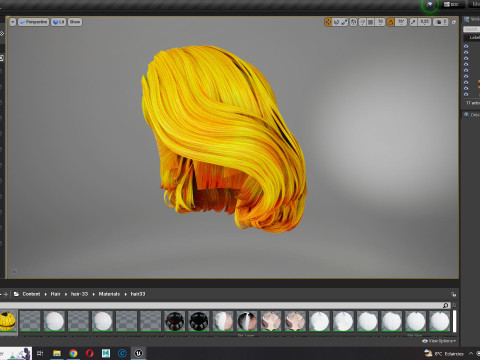The image size is (480, 360).
Task: Toggle surface snapping icon in viewport toolbar
Action: tap(363, 22)
